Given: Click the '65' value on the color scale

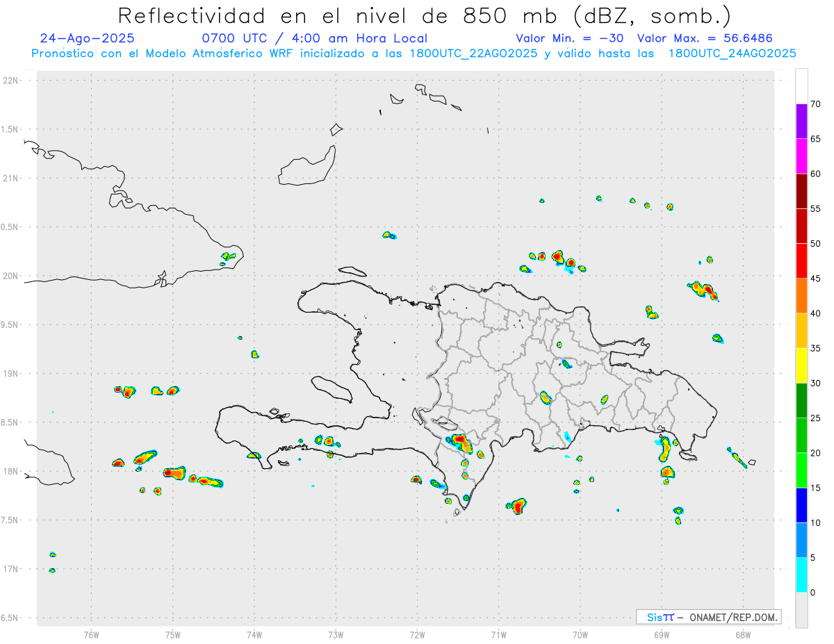Looking at the screenshot, I should coord(815,139).
